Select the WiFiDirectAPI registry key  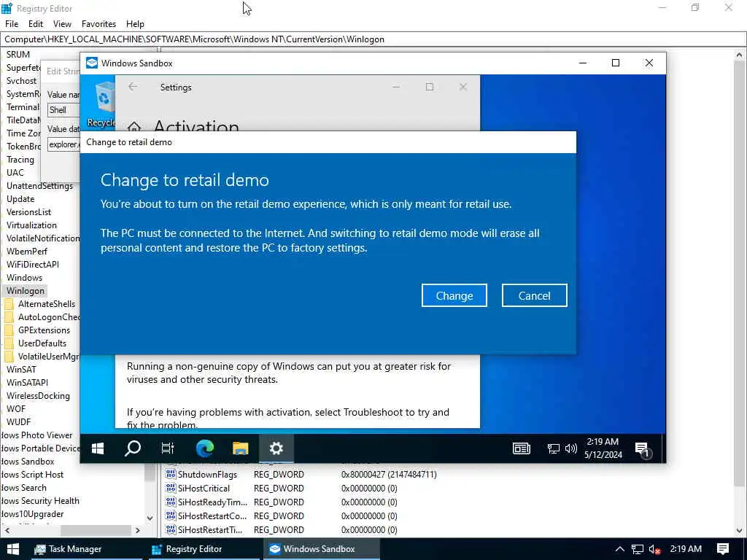[x=33, y=264]
